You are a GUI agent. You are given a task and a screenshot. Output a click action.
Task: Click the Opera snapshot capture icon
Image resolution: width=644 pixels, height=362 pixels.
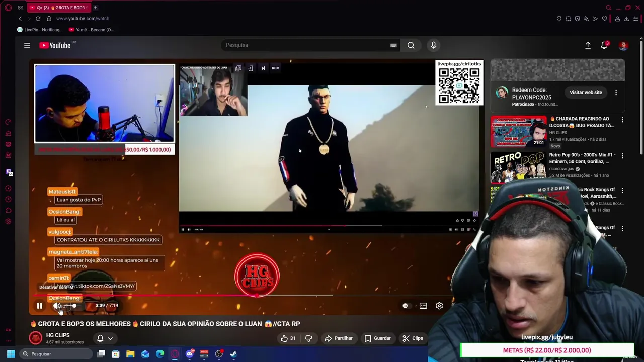568,19
